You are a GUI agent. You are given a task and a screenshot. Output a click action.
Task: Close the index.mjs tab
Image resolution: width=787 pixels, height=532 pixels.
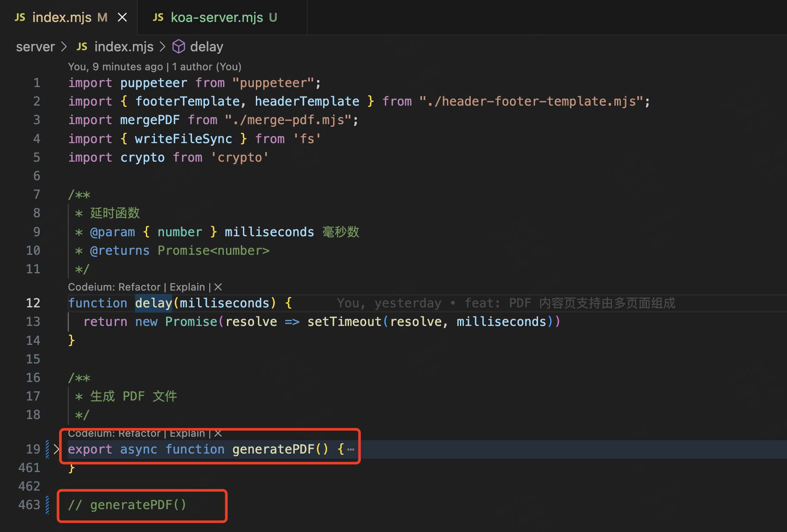pyautogui.click(x=123, y=17)
